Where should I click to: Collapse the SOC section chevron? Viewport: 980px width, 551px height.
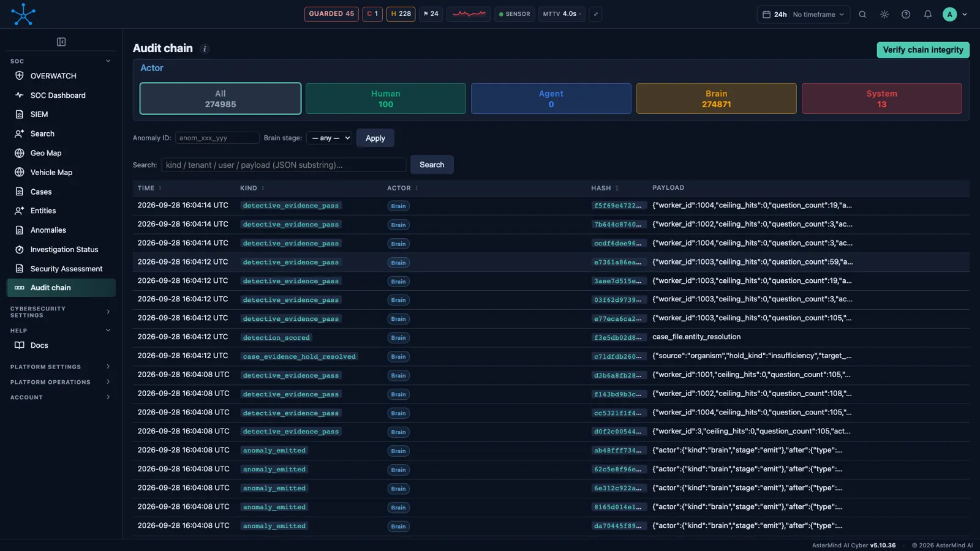pos(108,61)
